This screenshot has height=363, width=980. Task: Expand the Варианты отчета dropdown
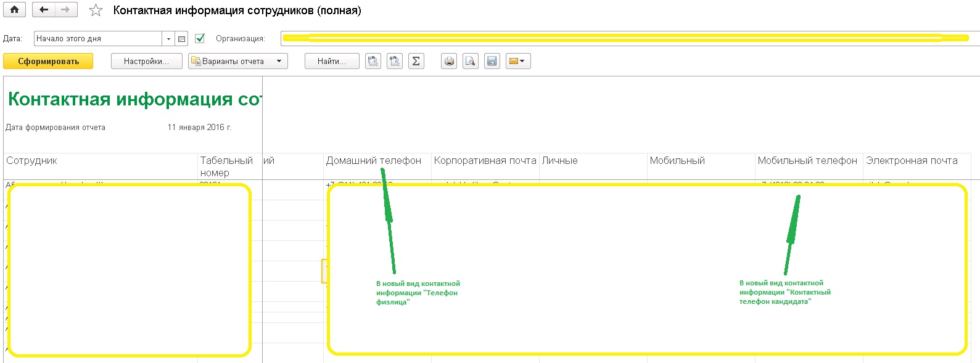click(279, 61)
